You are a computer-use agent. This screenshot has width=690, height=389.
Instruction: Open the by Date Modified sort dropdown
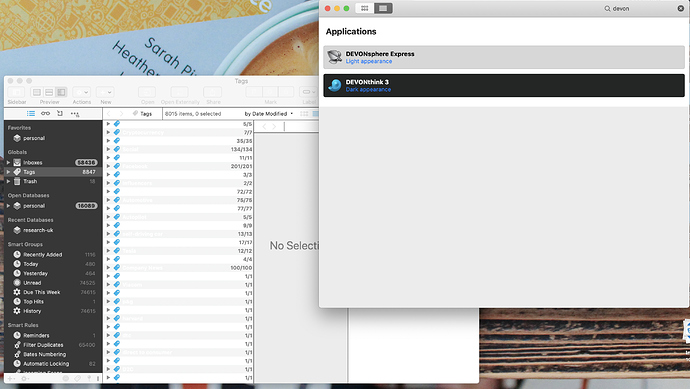(268, 114)
